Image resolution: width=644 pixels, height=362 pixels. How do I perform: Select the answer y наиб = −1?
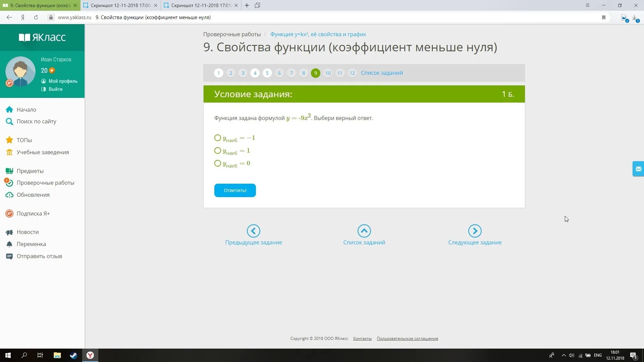pos(218,138)
